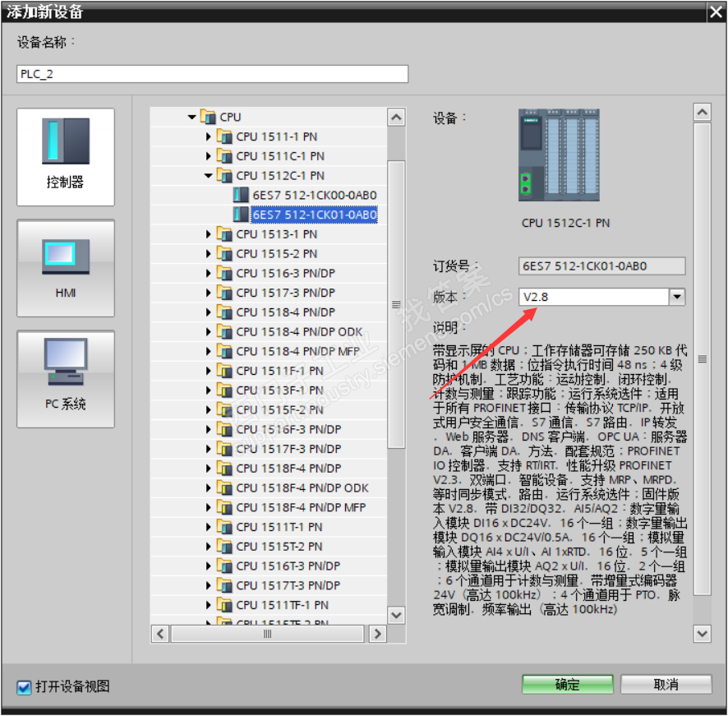Click the CPU 1513F-1 PN folder icon
Screen dimensions: 728x716
click(224, 390)
